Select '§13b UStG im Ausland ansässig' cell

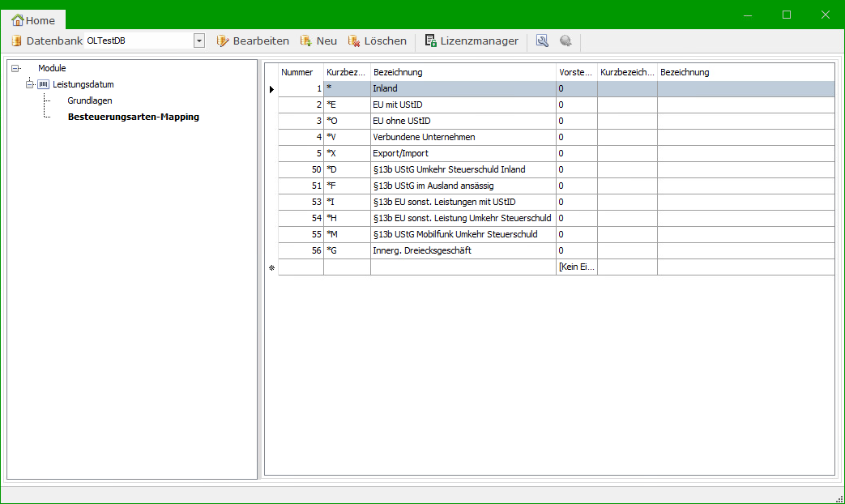click(x=463, y=186)
